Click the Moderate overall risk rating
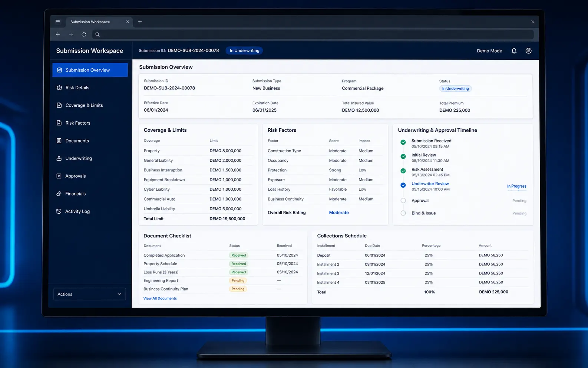The width and height of the screenshot is (588, 368). tap(339, 213)
